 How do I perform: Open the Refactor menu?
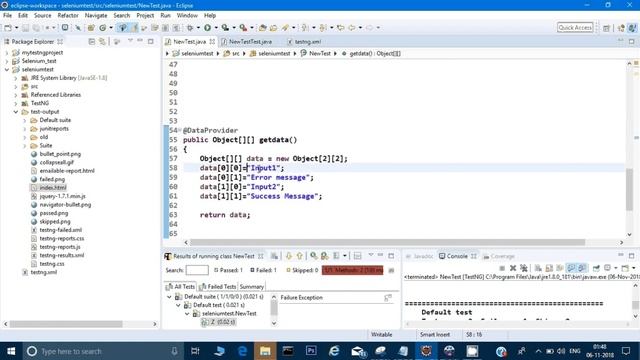coord(68,16)
